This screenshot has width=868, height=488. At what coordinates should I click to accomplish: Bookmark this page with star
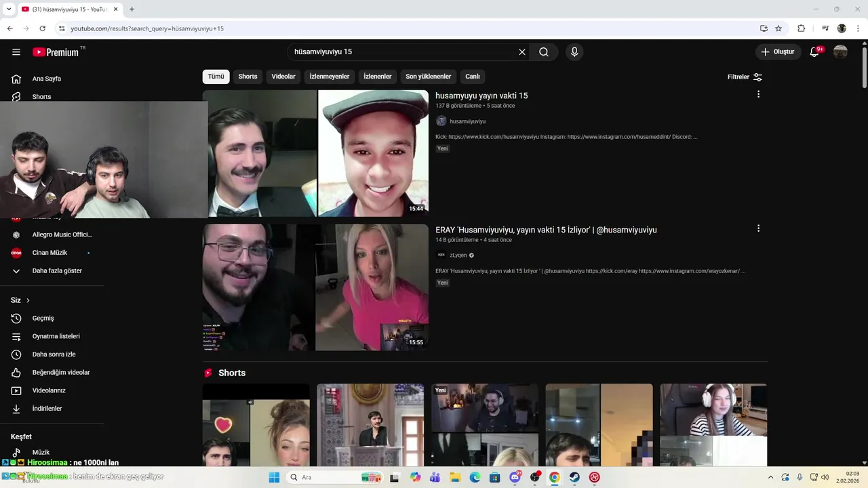(x=778, y=28)
